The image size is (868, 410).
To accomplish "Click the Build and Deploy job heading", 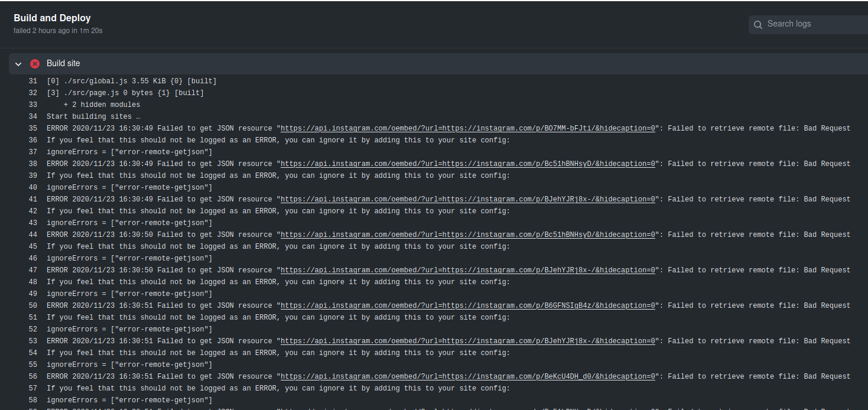I will pos(52,18).
